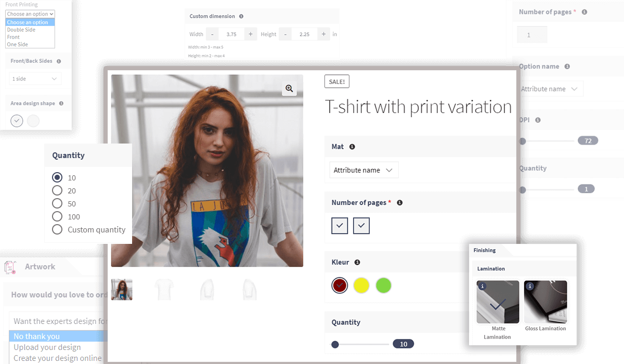Select the Custom quantity radio option
624x364 pixels.
tap(57, 230)
